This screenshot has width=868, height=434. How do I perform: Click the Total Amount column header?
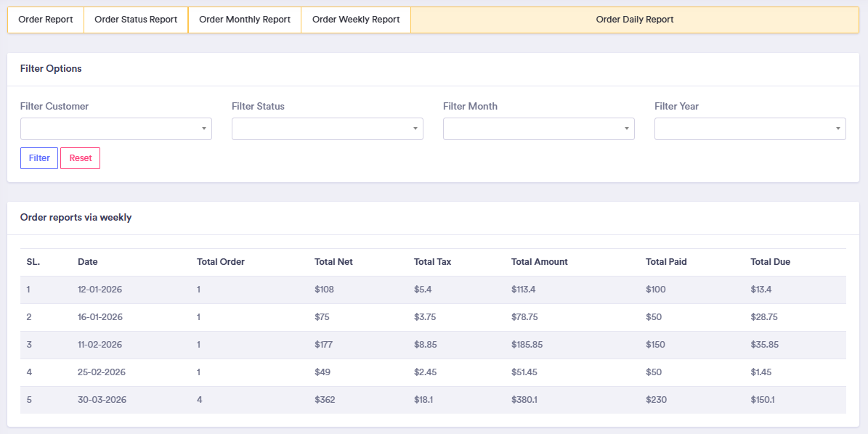[x=540, y=262]
